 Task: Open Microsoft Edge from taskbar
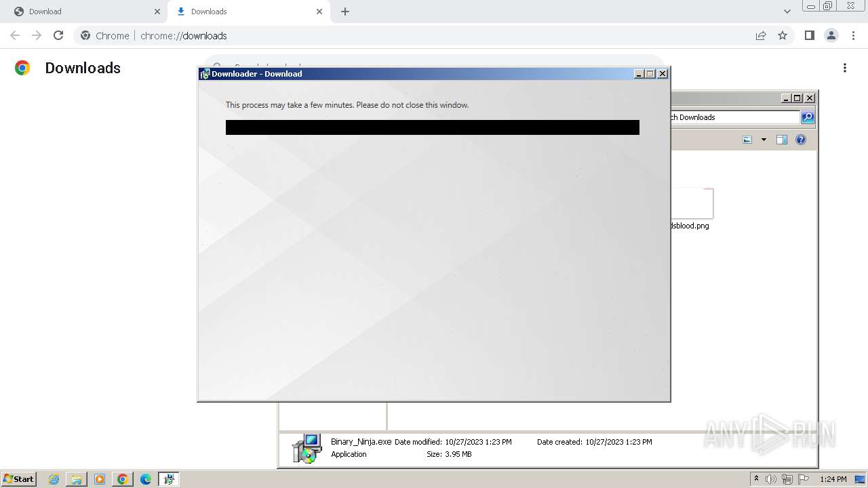point(146,479)
